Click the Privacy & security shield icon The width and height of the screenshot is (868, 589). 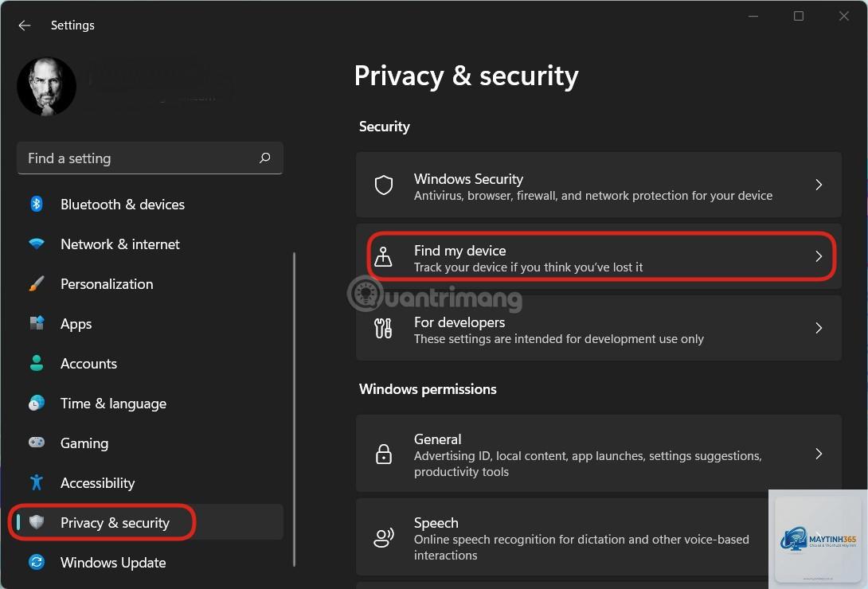(x=37, y=522)
